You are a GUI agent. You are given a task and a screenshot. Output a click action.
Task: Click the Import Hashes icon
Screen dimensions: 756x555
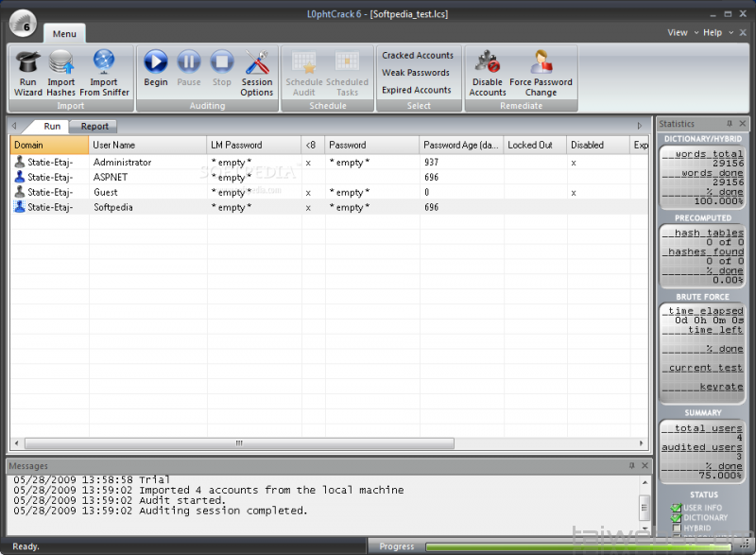point(61,73)
